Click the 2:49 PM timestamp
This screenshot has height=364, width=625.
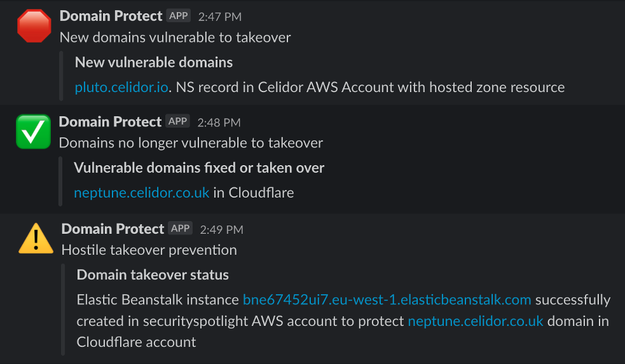point(222,230)
